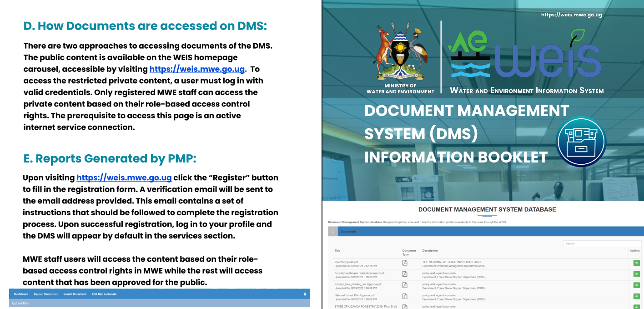Select the PDF icon in the National Forest Plan row

tap(405, 296)
